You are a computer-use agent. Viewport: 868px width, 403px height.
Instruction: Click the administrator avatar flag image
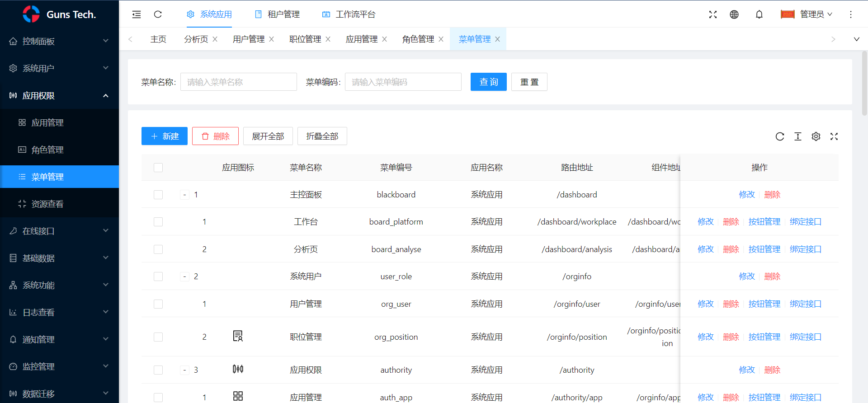(788, 14)
